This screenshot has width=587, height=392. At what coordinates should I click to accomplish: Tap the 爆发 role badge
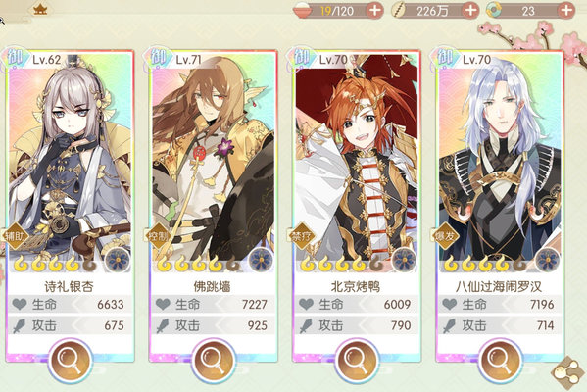(x=445, y=236)
